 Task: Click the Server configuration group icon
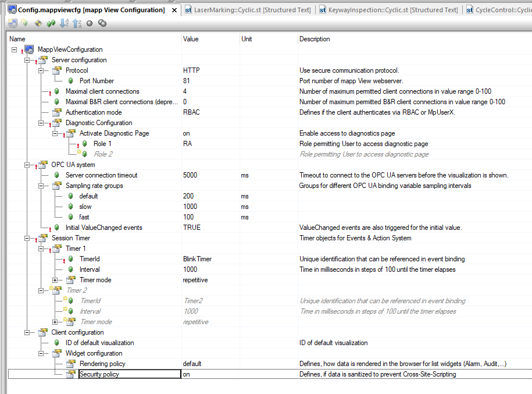[43, 60]
